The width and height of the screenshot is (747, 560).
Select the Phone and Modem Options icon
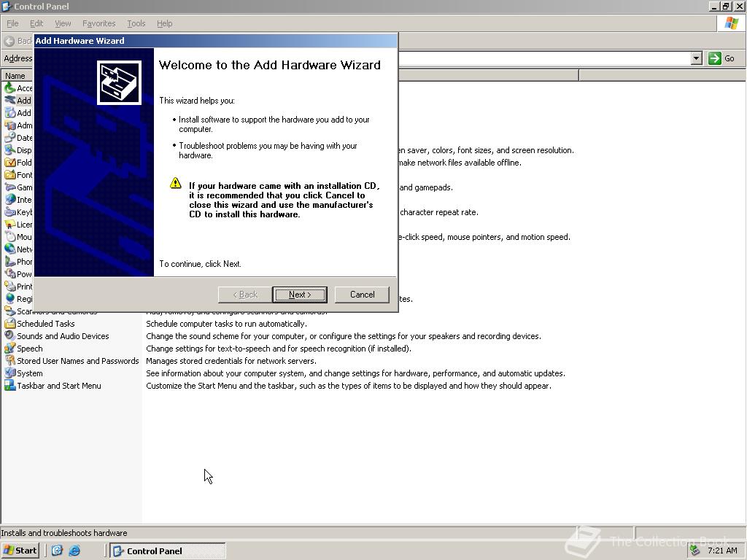click(10, 261)
